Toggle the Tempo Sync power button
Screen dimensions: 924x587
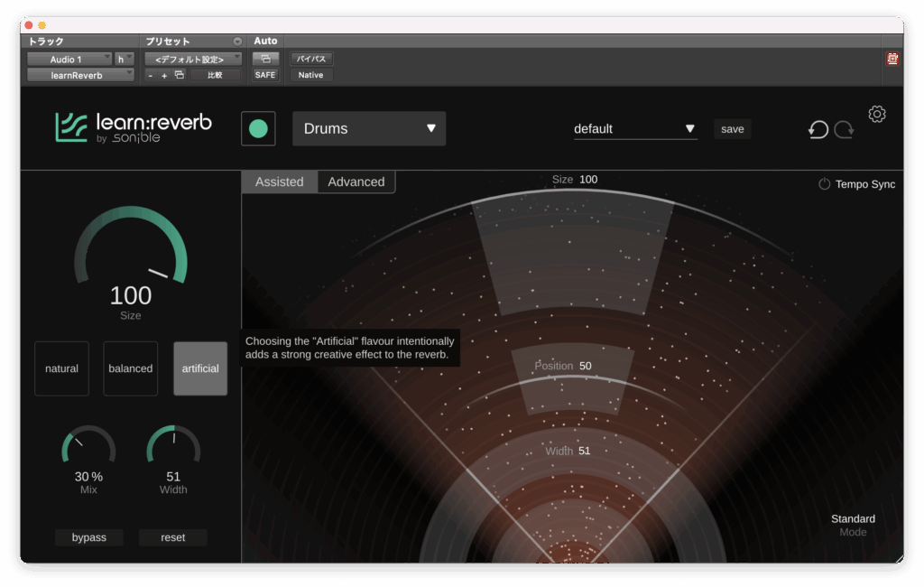pos(824,184)
